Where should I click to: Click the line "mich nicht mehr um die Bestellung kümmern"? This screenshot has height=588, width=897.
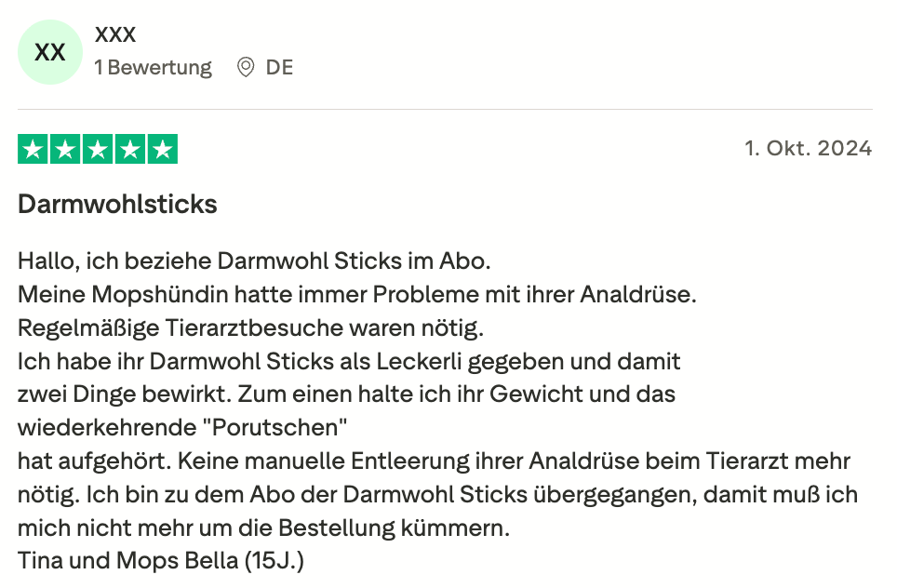pos(264,528)
